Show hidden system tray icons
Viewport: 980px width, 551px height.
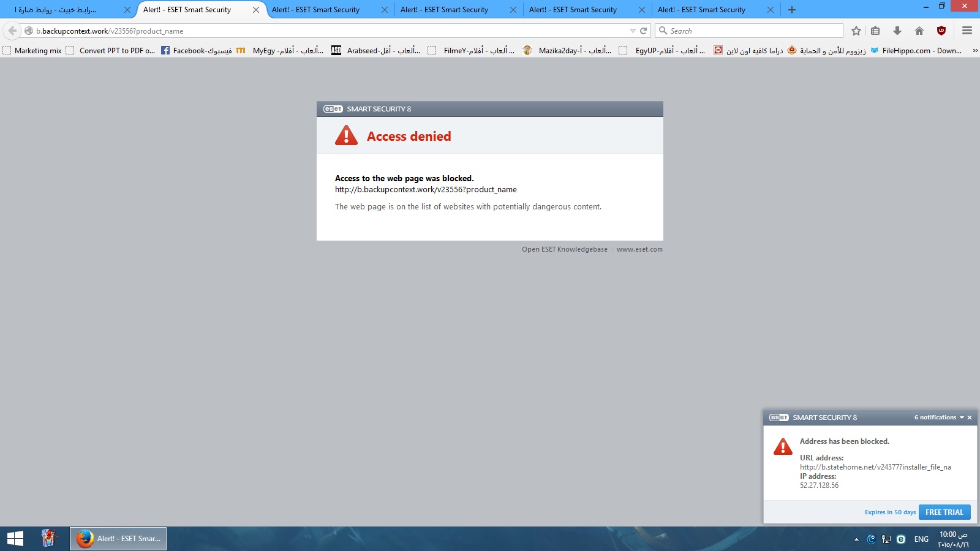coord(856,539)
